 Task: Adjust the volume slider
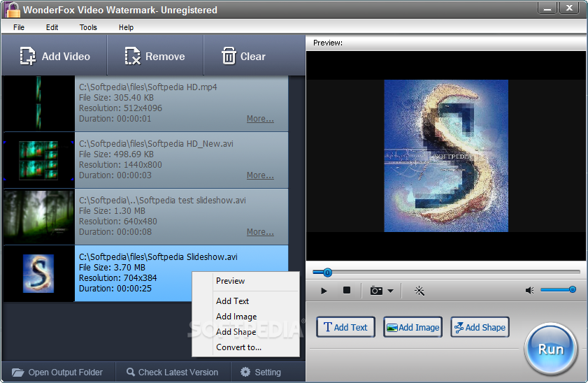(559, 289)
